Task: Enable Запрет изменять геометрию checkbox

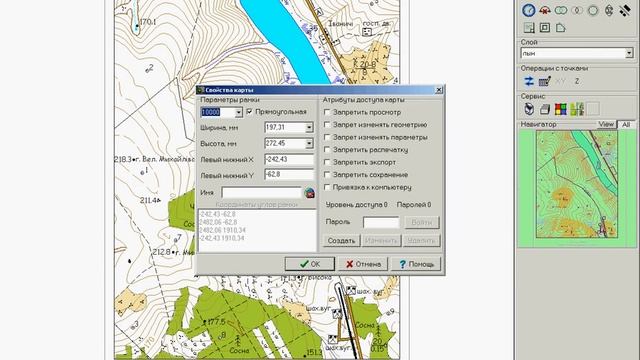Action: pos(327,124)
